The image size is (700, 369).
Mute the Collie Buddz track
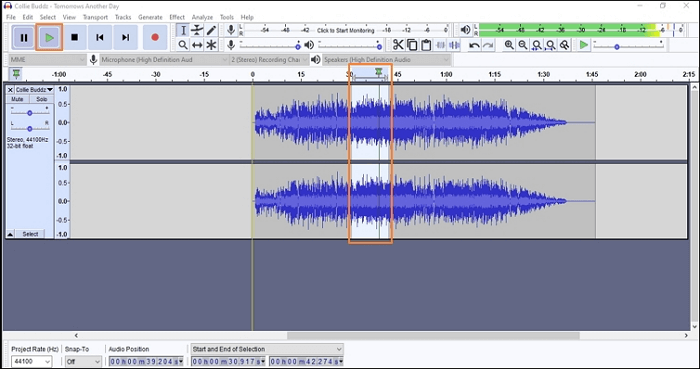point(17,99)
